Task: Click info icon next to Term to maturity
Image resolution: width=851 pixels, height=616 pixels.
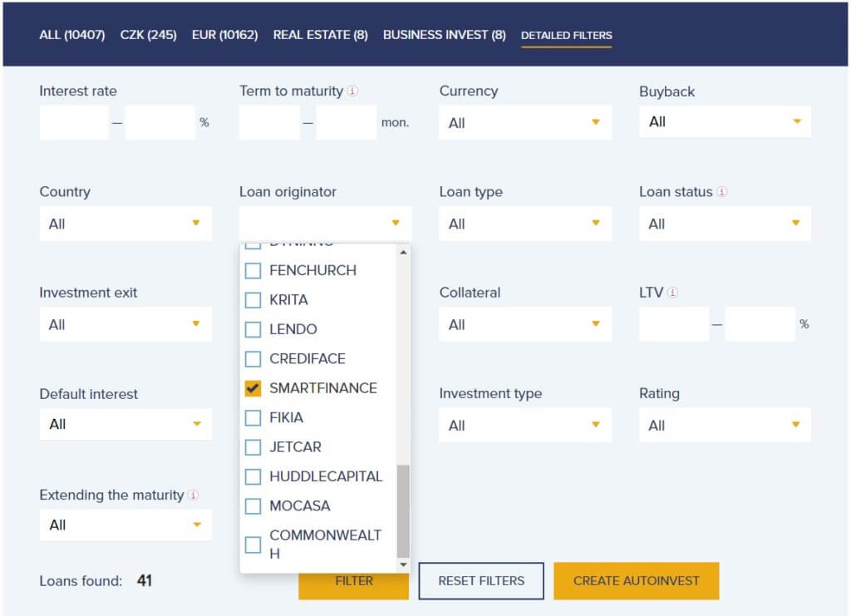Action: point(352,91)
